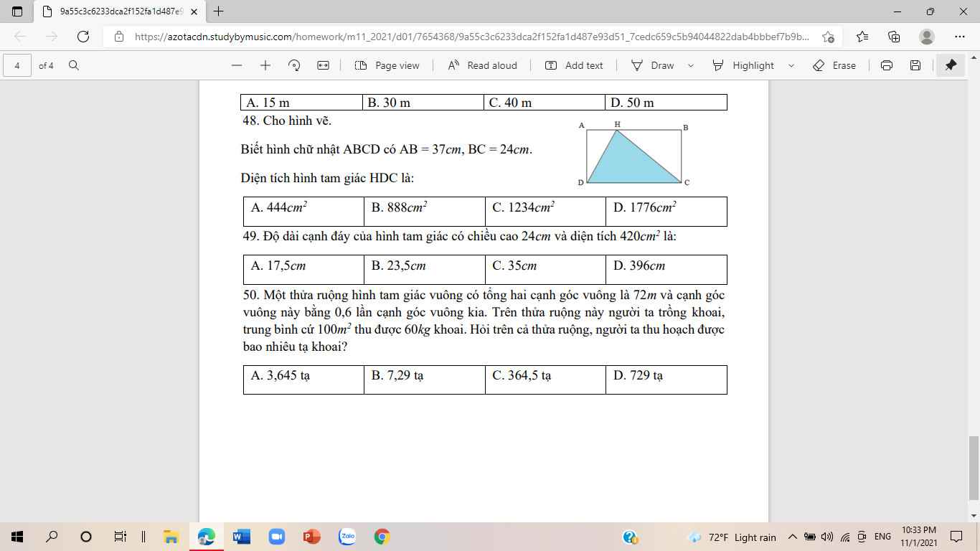
Task: Open the clock showing 10:33 PM
Action: 919,537
